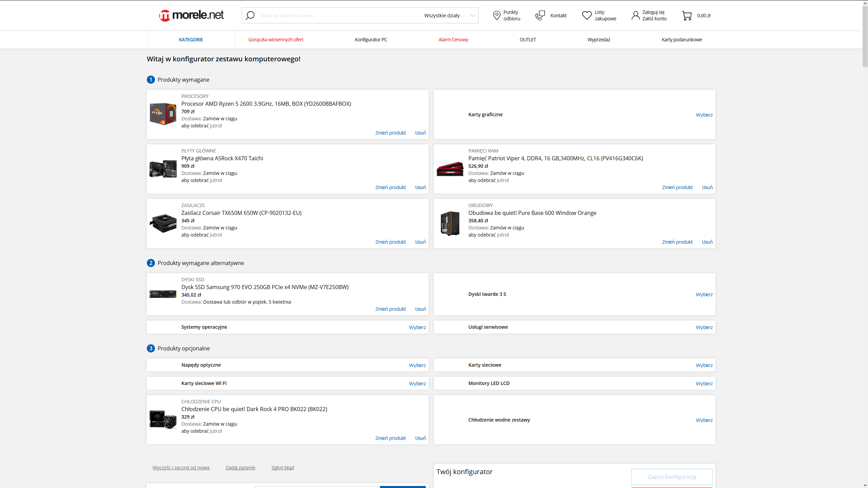
Task: Open Listy zakupowe heart icon
Action: (x=587, y=15)
